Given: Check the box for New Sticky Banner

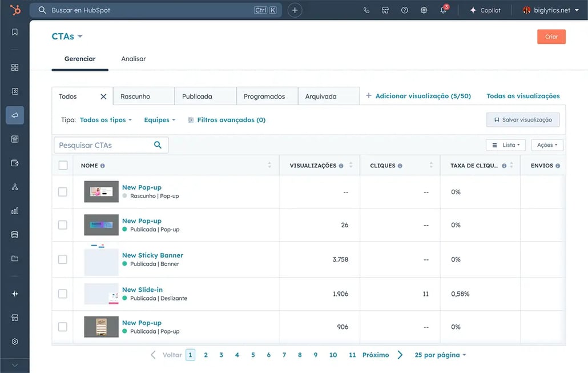Looking at the screenshot, I should [x=63, y=259].
